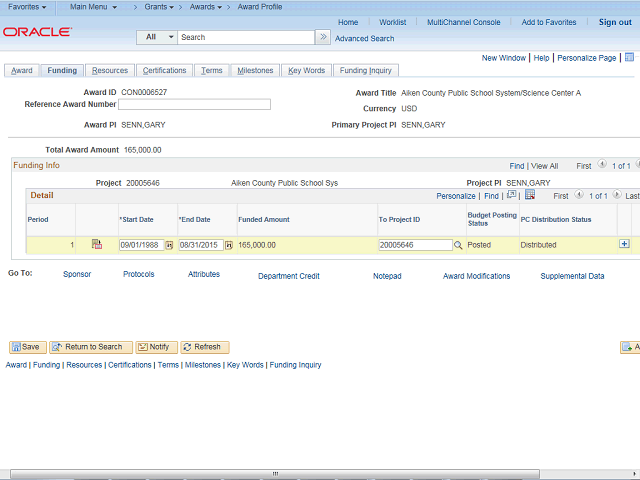Go to the Protocols link
Screen dimensions: 640x480
[139, 274]
